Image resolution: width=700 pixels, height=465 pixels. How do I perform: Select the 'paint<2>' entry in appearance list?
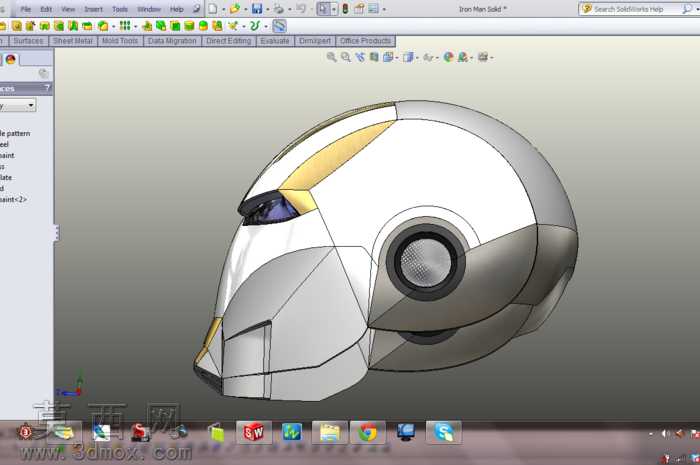[x=13, y=199]
